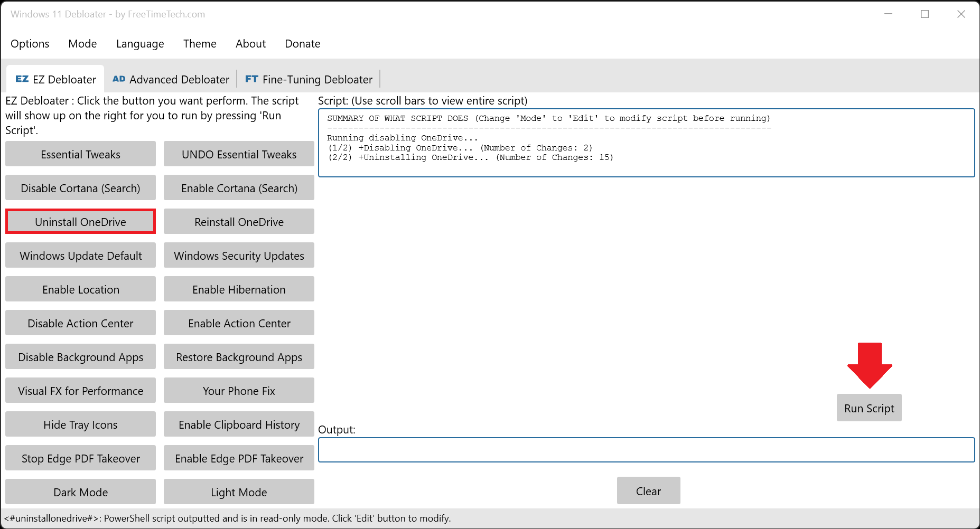
Task: Switch the app to Dark Mode
Action: pyautogui.click(x=80, y=492)
